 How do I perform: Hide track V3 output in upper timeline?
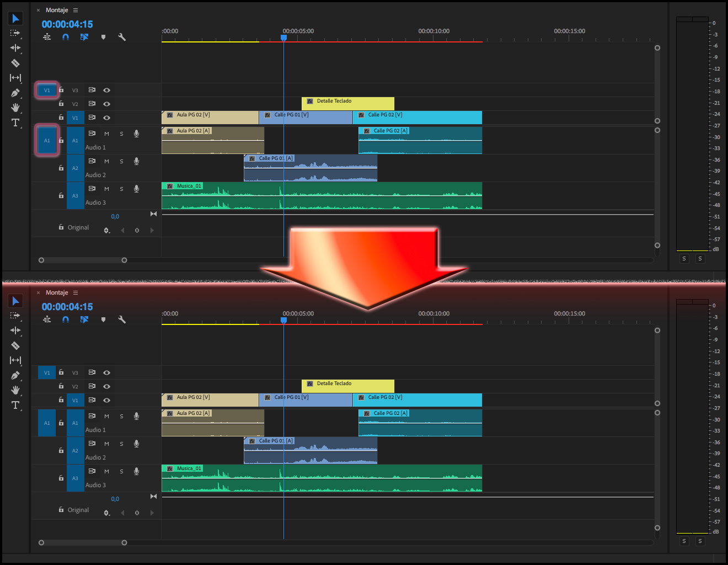click(106, 90)
